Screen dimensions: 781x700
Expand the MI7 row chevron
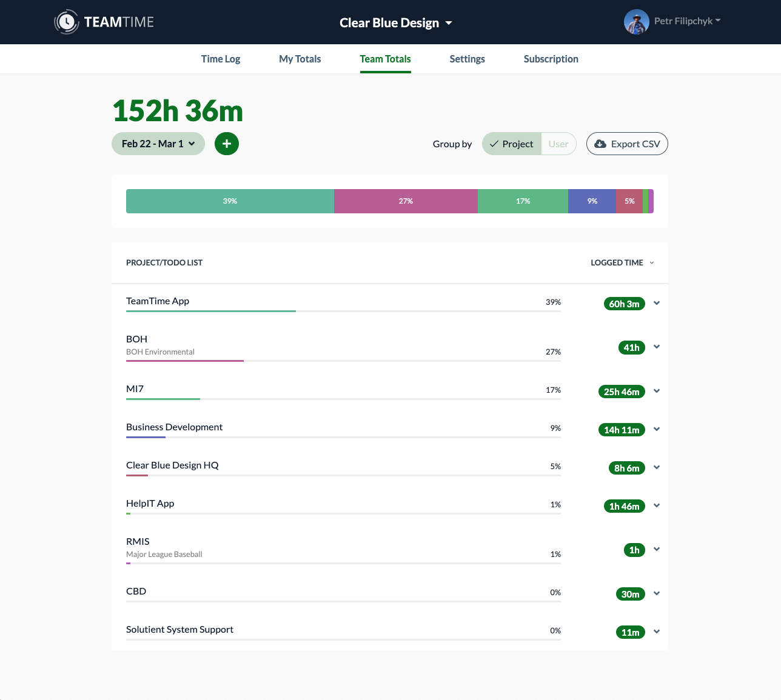[657, 391]
